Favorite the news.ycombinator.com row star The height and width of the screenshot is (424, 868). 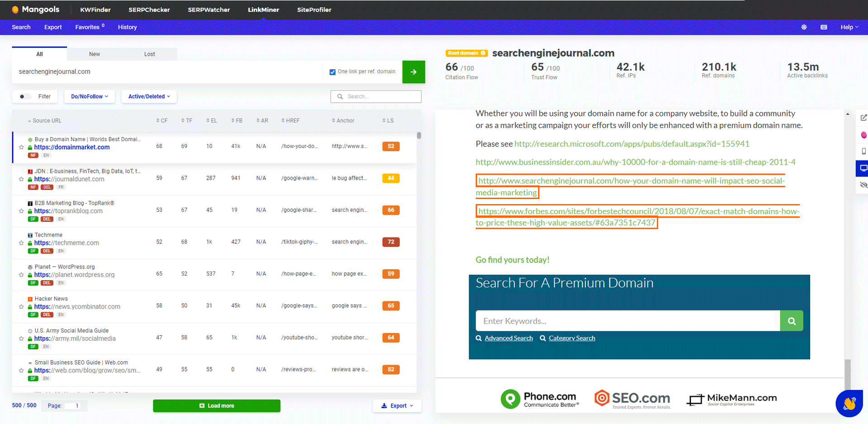[x=21, y=307]
